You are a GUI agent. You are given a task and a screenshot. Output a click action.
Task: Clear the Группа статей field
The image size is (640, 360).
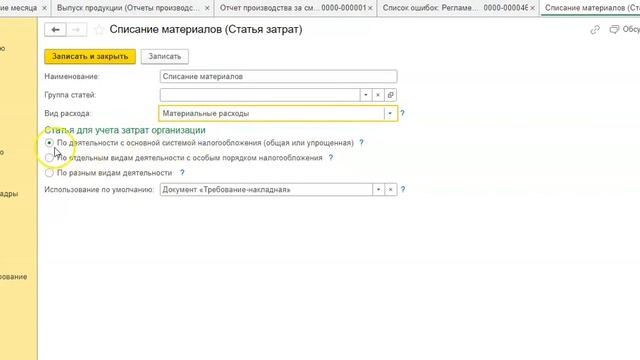pos(378,95)
